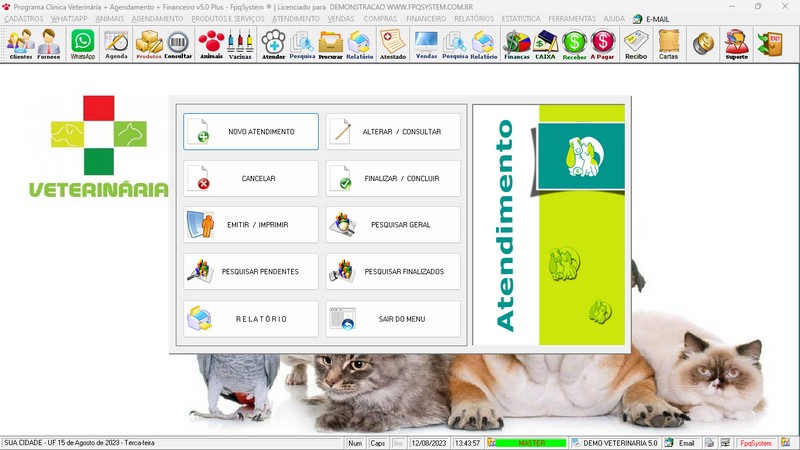
Task: Open the Clientes toolbar icon
Action: pos(21,44)
